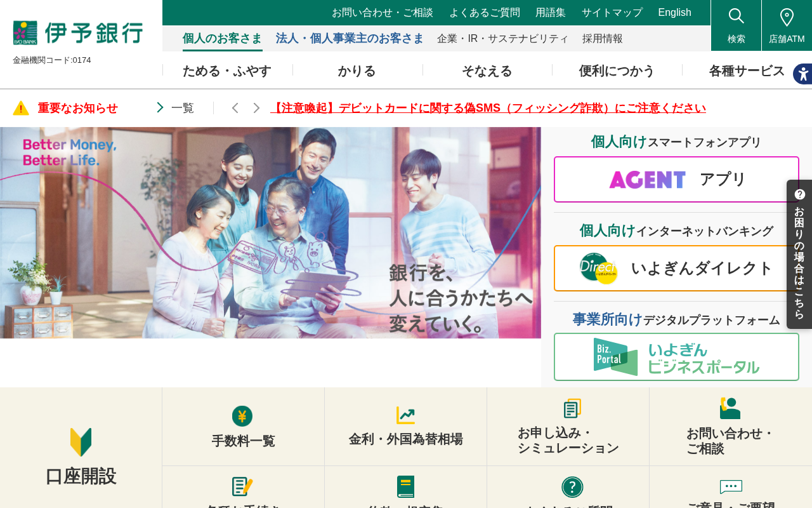Show next important notice arrow

pyautogui.click(x=256, y=108)
